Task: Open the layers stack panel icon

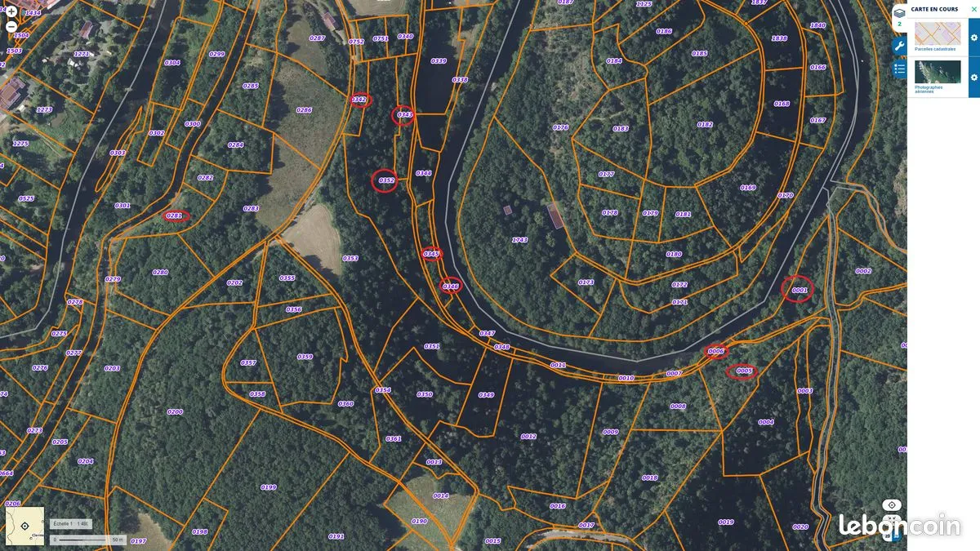Action: click(899, 15)
